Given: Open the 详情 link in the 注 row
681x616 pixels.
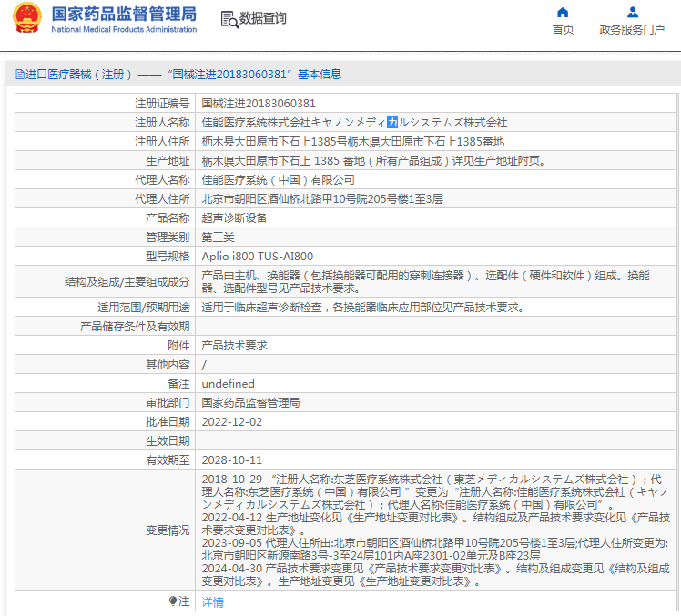Looking at the screenshot, I should pyautogui.click(x=212, y=602).
